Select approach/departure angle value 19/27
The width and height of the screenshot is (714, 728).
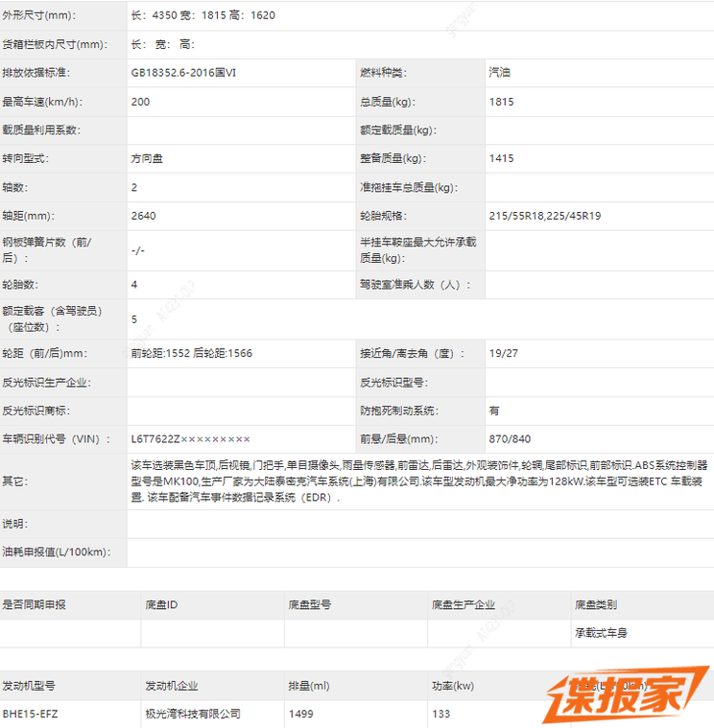click(x=503, y=353)
